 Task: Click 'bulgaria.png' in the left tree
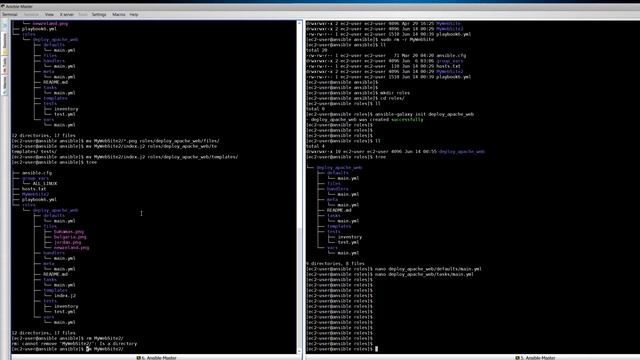pyautogui.click(x=70, y=237)
